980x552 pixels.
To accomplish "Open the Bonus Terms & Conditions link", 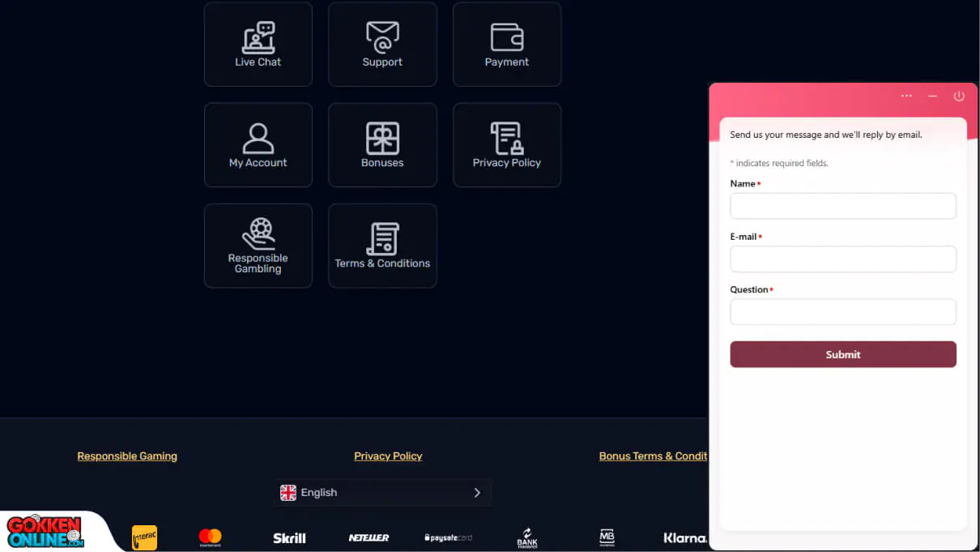I will 652,456.
